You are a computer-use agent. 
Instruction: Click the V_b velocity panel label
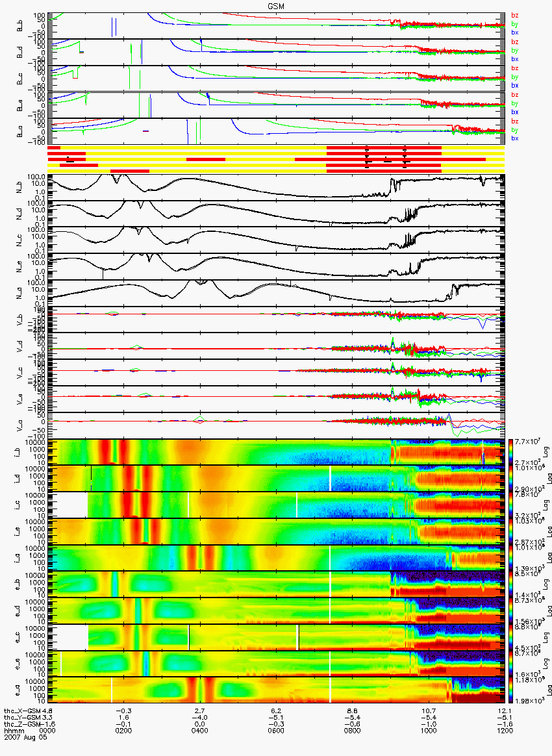(x=19, y=319)
